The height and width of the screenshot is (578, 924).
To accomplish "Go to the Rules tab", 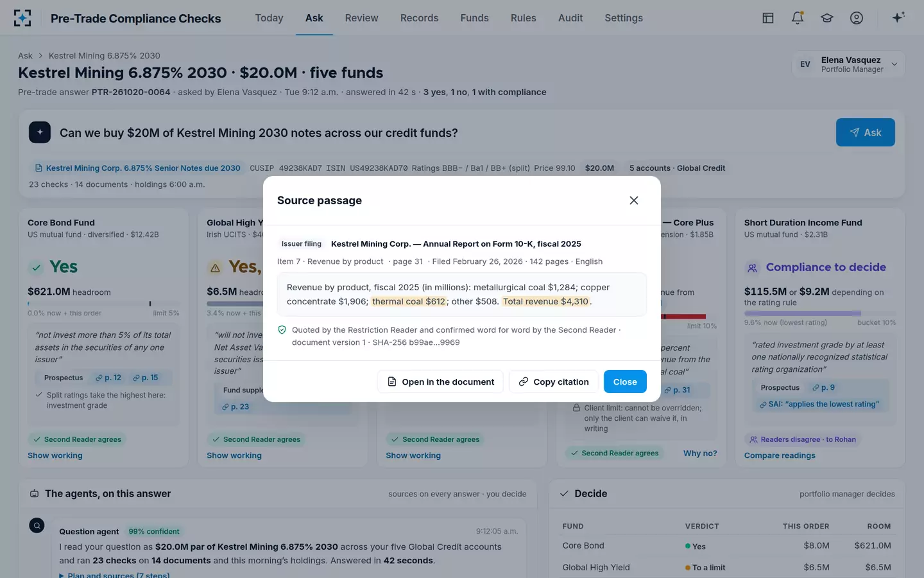I will point(523,18).
